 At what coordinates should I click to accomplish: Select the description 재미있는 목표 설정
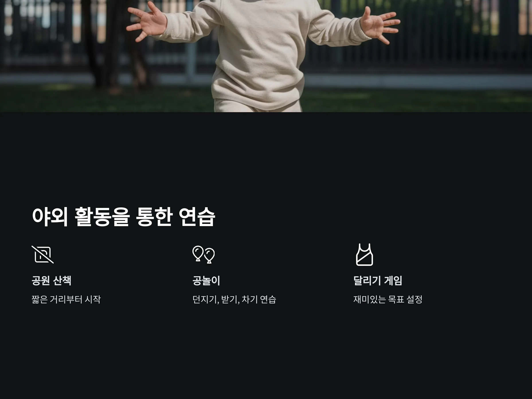click(x=388, y=299)
